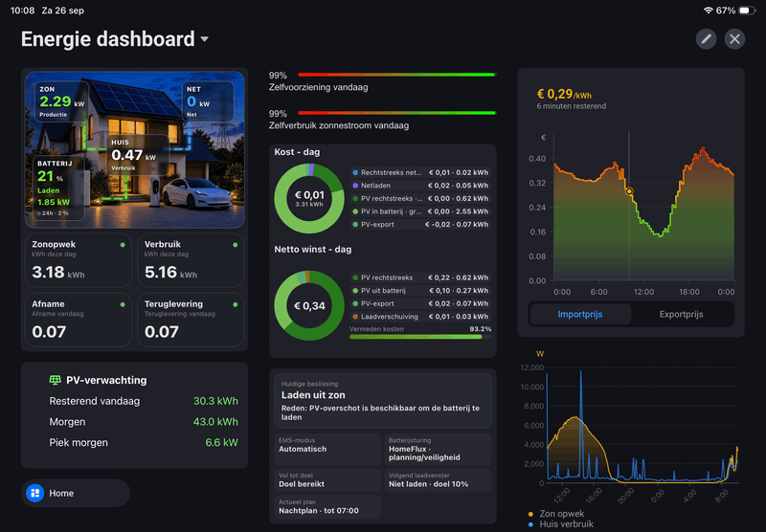Open the Batterij laden tile
766x532 pixels.
[58, 188]
